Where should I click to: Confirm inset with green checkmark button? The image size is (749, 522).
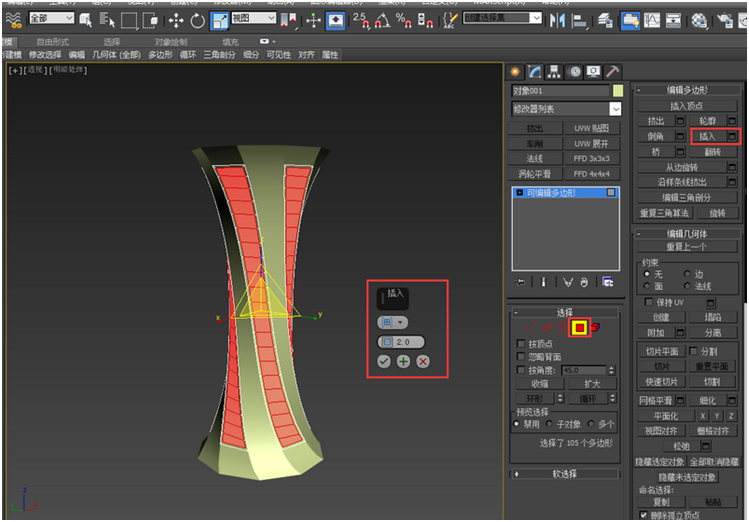click(384, 362)
